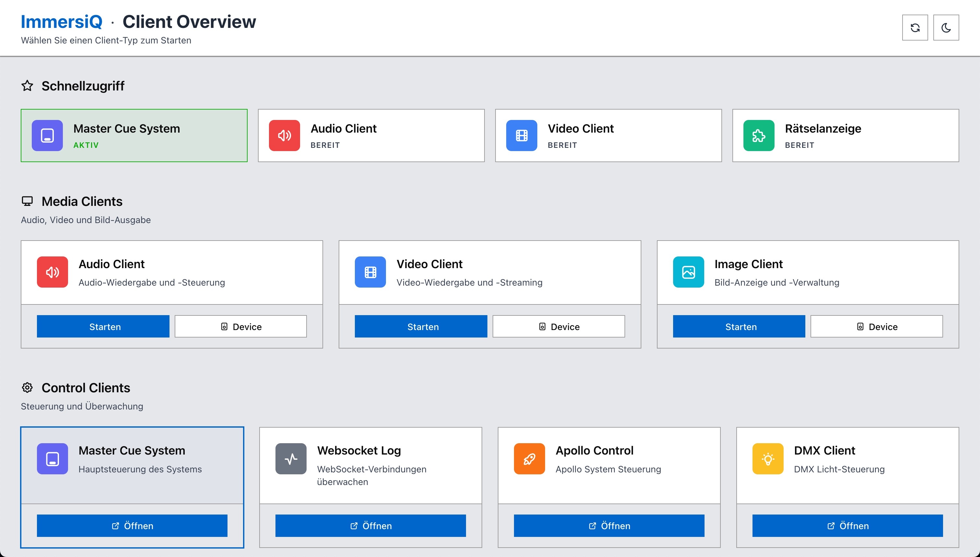Click the purple Master Cue quick-access icon
980x557 pixels.
click(47, 136)
